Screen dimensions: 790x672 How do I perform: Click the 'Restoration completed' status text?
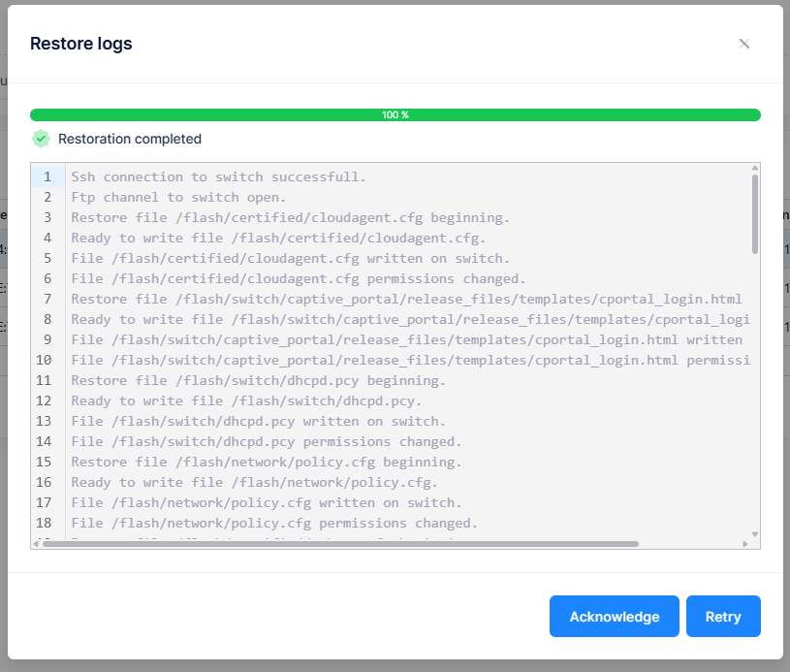[130, 139]
